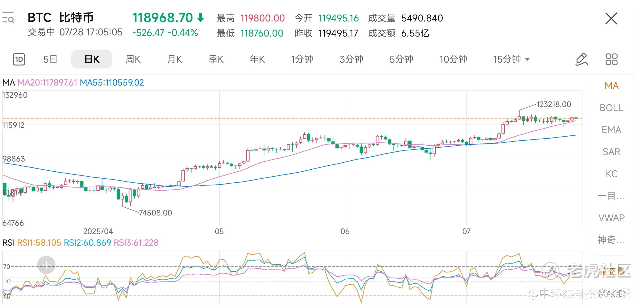The height and width of the screenshot is (308, 644).
Task: Click the 74508.00 low price marker
Action: (155, 213)
